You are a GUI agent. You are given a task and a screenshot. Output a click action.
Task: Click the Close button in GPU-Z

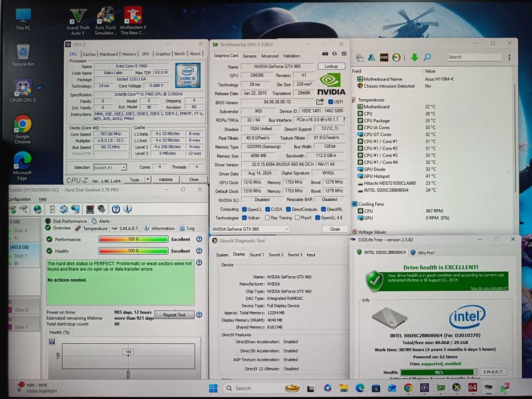(335, 229)
